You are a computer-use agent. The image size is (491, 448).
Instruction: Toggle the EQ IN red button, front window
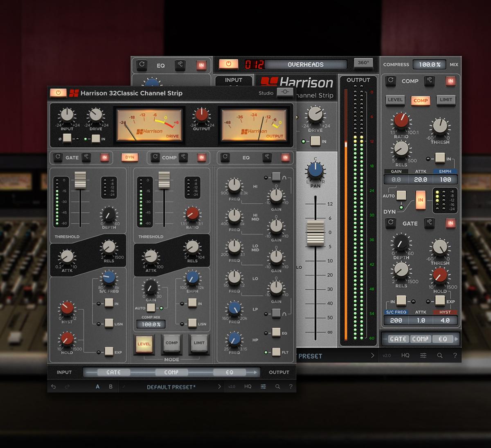285,157
